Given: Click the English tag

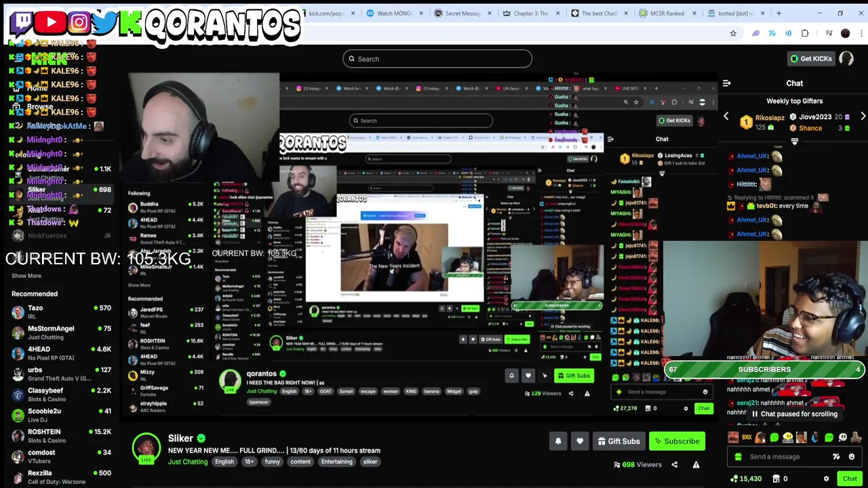Looking at the screenshot, I should coord(224,462).
